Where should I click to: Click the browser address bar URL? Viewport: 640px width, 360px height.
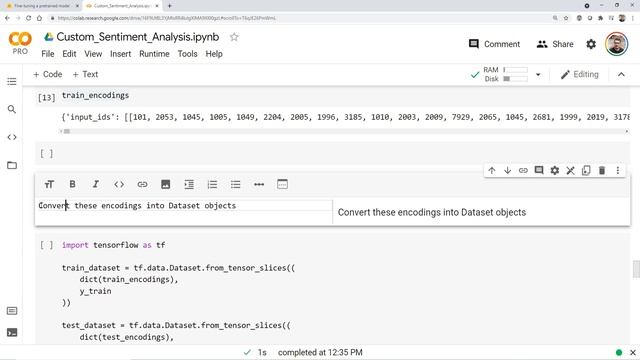(x=167, y=18)
